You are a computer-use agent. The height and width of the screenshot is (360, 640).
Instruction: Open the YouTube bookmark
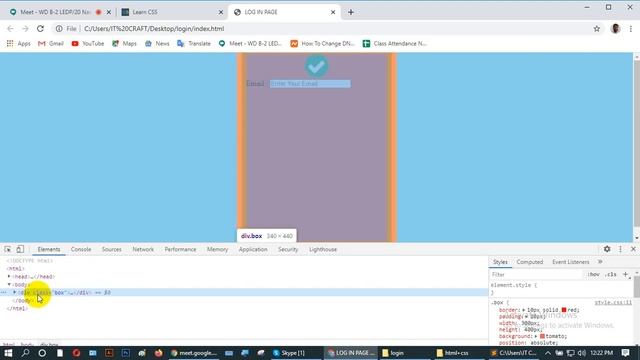(x=88, y=43)
